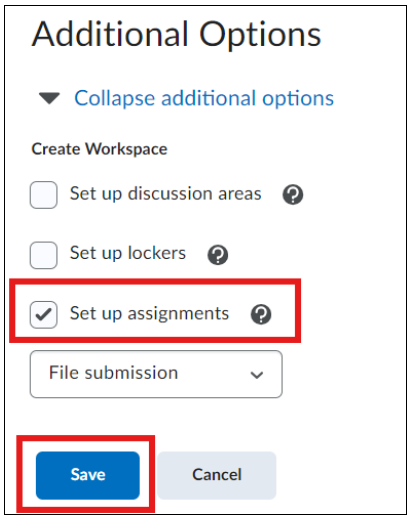This screenshot has height=521, width=409.
Task: Select the File submission text in combo box
Action: tap(113, 373)
